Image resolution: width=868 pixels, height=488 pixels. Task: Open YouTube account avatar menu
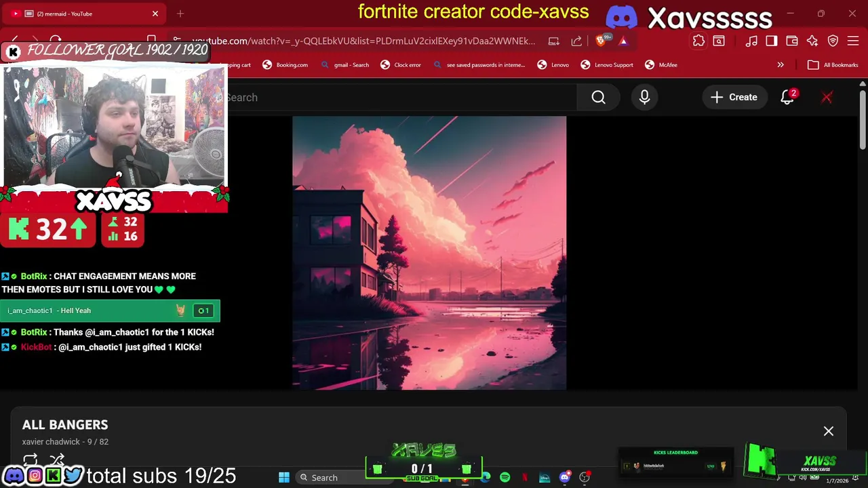tap(827, 98)
